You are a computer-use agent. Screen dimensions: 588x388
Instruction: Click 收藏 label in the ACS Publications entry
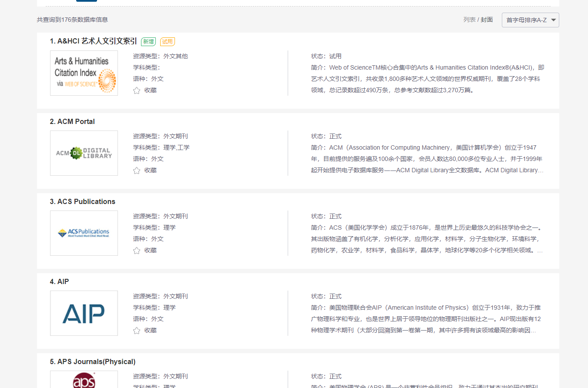(151, 251)
